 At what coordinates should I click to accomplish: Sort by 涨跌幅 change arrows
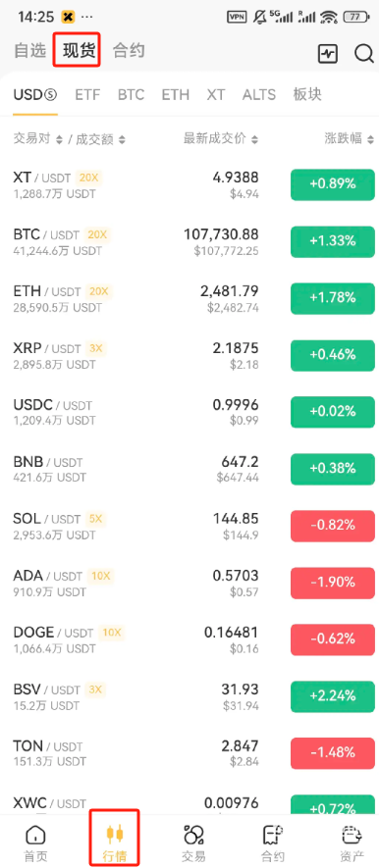pyautogui.click(x=371, y=139)
